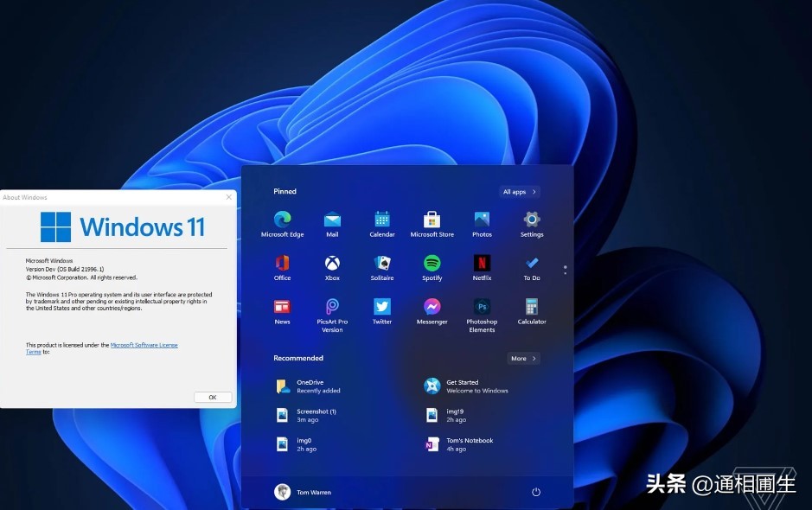
Task: Open Settings from the Start menu
Action: (x=531, y=217)
